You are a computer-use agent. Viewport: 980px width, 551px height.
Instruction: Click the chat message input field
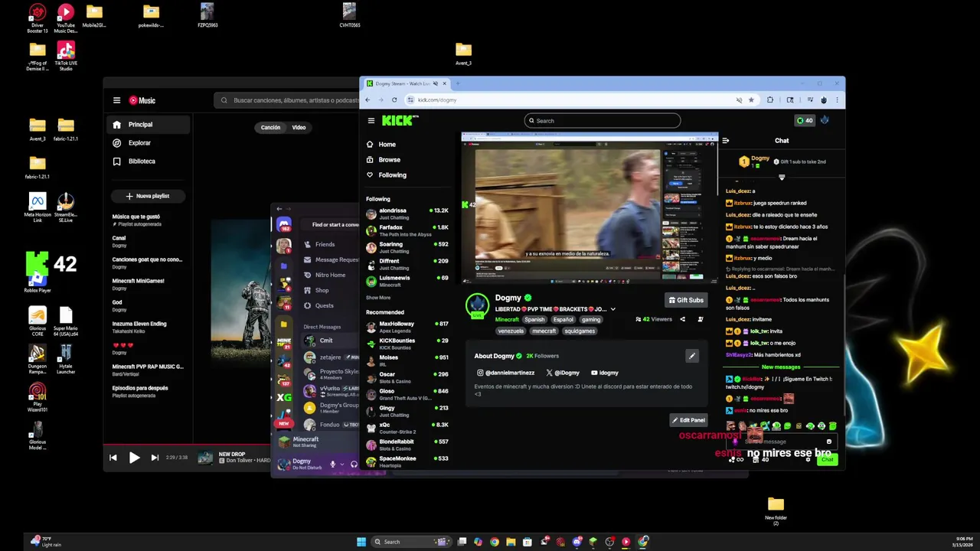[x=780, y=442]
